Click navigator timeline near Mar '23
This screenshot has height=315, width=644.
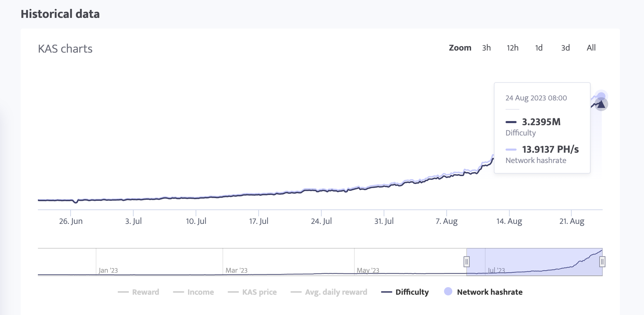236,270
